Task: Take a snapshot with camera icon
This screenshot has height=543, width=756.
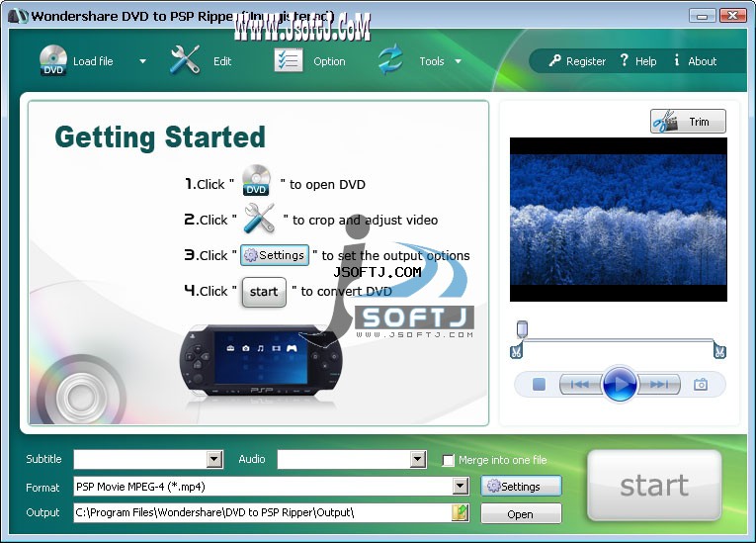Action: click(701, 384)
